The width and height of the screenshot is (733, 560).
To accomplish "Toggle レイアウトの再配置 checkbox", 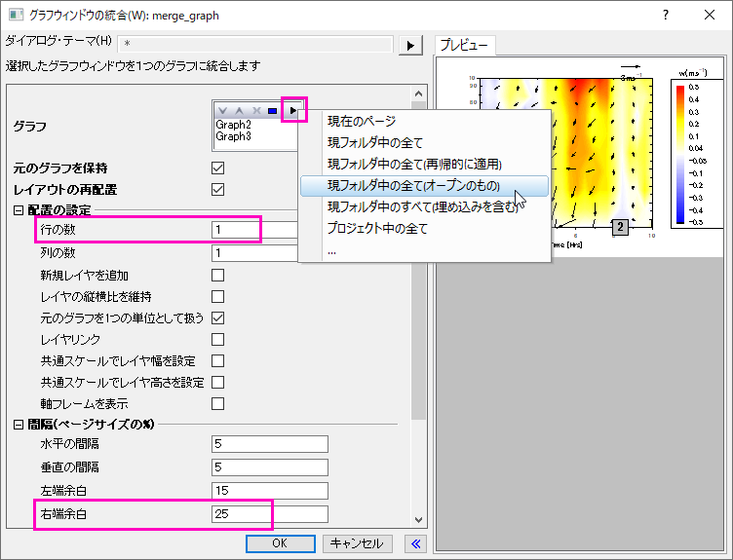I will tap(217, 189).
